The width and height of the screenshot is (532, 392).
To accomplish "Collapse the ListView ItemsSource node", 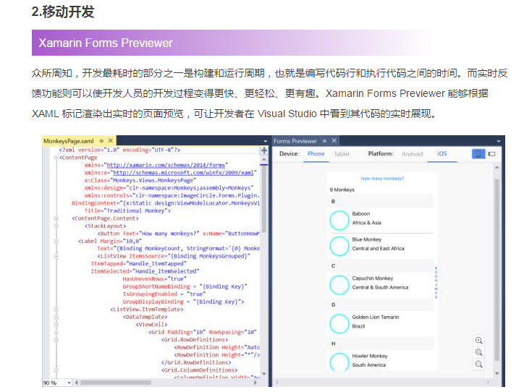I will [56, 256].
